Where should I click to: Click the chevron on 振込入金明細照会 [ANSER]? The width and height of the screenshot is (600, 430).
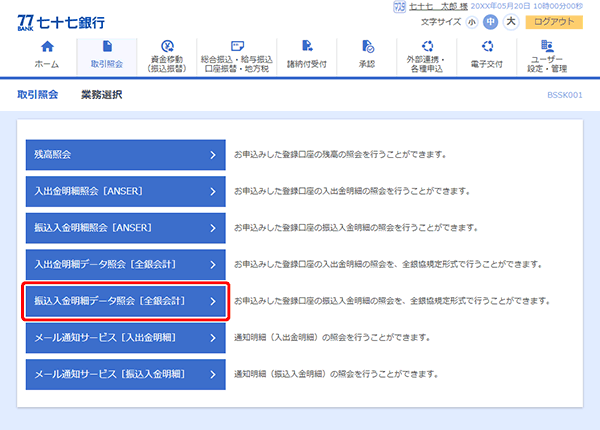tap(213, 228)
